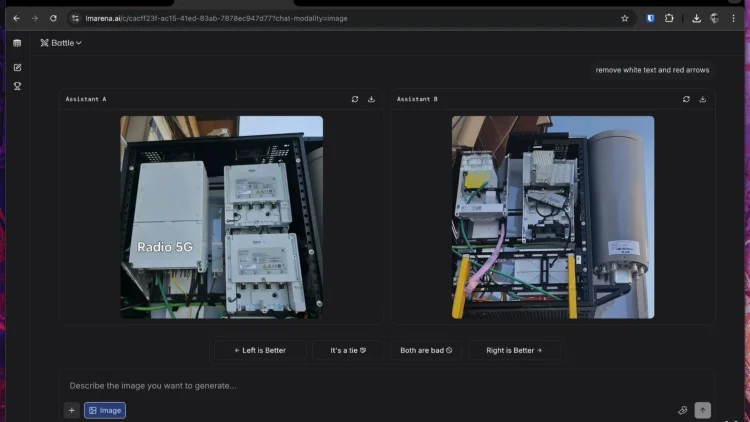
Task: Regenerate Assistant A's response
Action: [x=355, y=99]
